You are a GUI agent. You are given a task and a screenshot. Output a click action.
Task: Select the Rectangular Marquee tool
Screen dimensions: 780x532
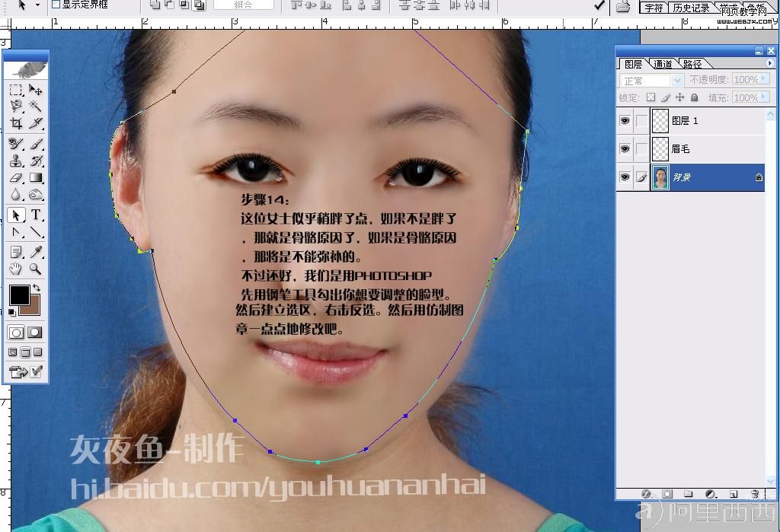(x=16, y=90)
